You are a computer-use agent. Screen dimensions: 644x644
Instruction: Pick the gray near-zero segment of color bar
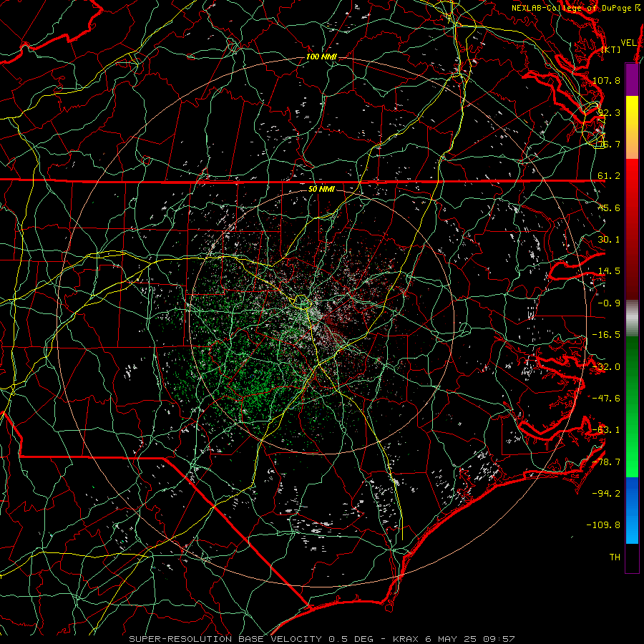click(x=632, y=318)
